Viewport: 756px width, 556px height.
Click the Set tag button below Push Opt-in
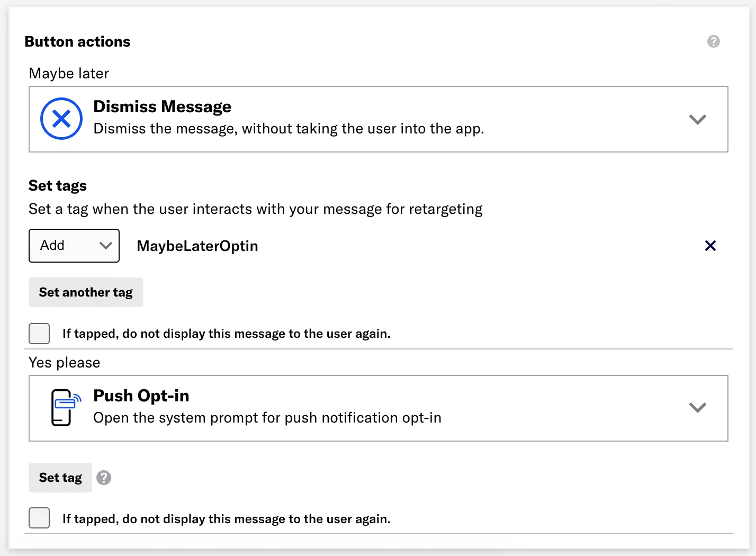pos(60,477)
